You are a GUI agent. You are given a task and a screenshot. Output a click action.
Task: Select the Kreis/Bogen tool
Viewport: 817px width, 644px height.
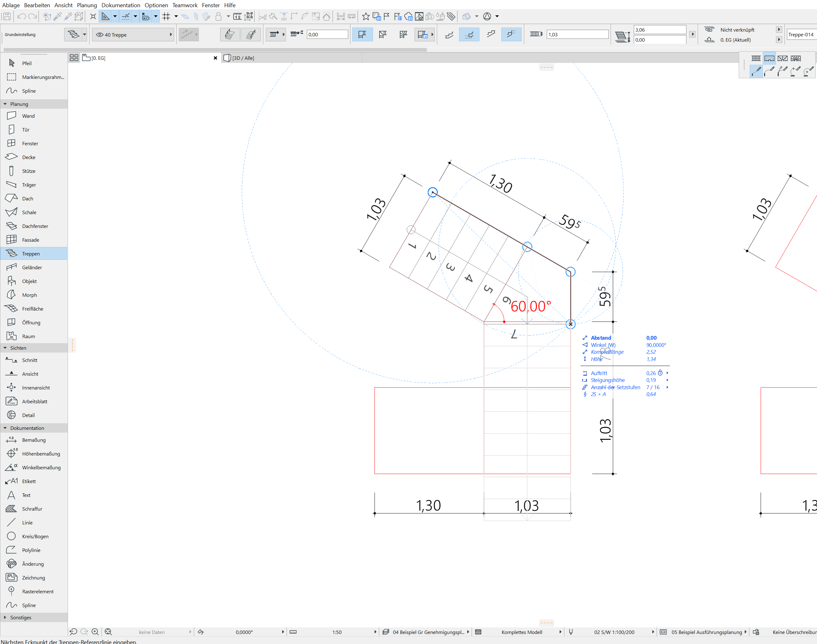(x=35, y=536)
